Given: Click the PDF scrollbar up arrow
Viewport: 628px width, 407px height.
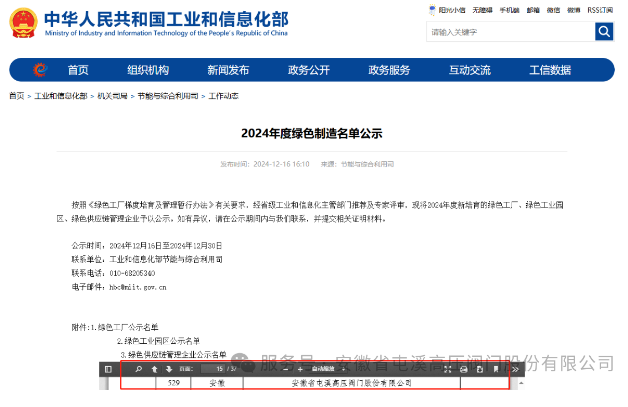Looking at the screenshot, I should pyautogui.click(x=521, y=383).
